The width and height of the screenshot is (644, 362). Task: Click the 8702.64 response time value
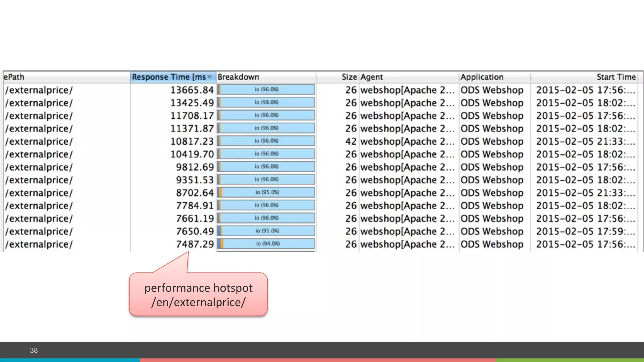(x=195, y=193)
